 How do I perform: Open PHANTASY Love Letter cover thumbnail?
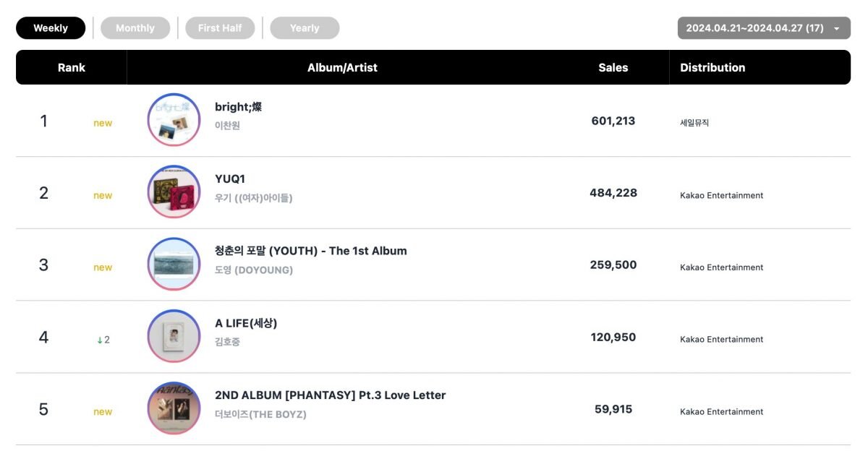(174, 409)
